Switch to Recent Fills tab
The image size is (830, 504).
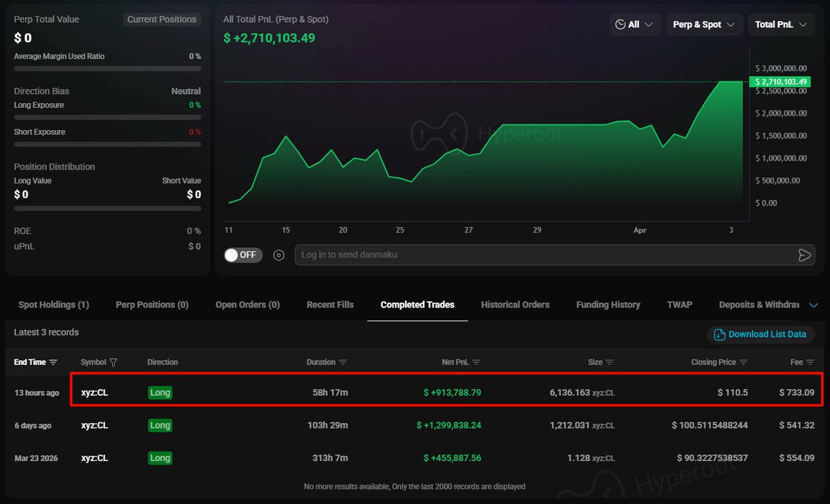pos(330,305)
